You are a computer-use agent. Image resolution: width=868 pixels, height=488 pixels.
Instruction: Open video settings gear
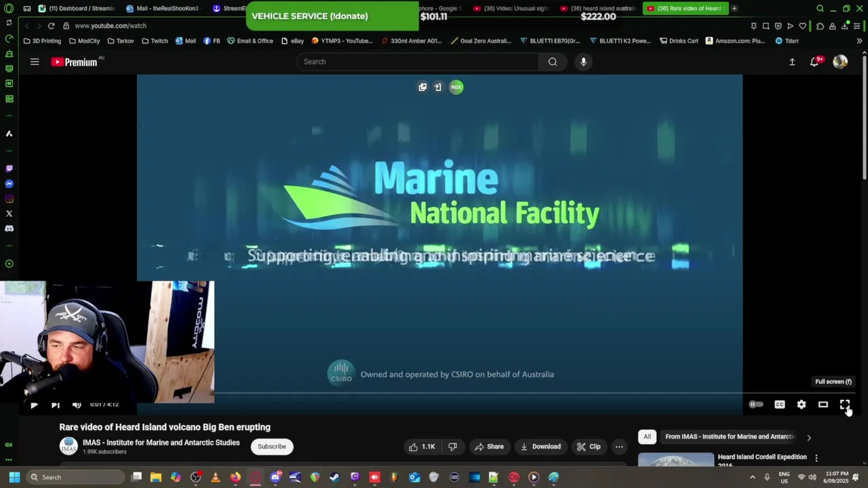[x=802, y=405]
